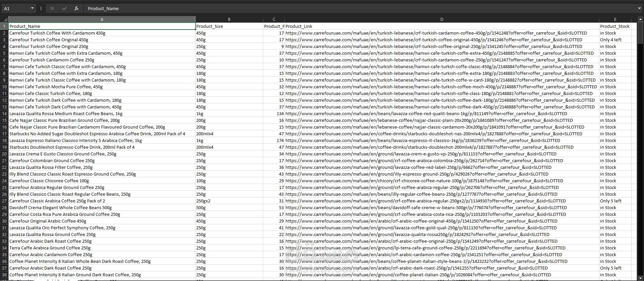
Task: Select cell Cafe Najjar Classic Pure Brazilian Ground Coffee, 200g
Action: [x=102, y=120]
